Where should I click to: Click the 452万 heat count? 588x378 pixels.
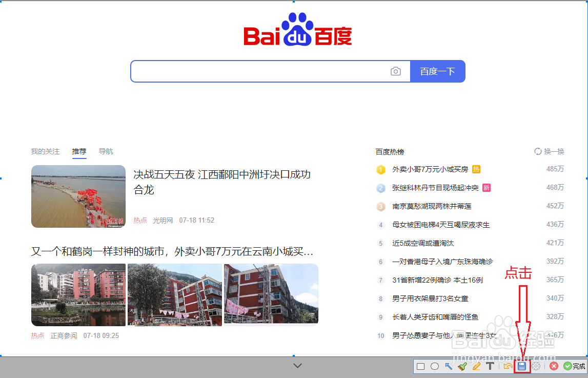click(555, 206)
